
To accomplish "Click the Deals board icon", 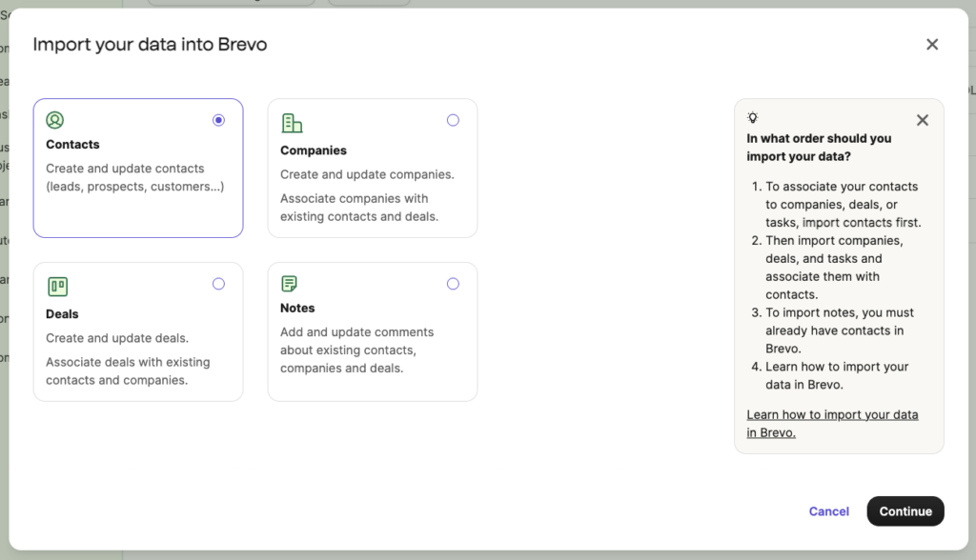I will tap(57, 286).
